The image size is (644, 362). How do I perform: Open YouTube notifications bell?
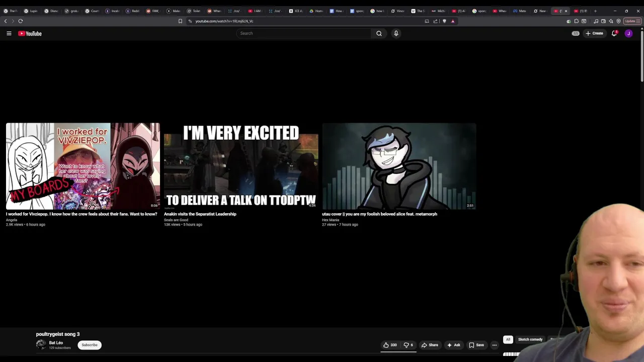614,33
